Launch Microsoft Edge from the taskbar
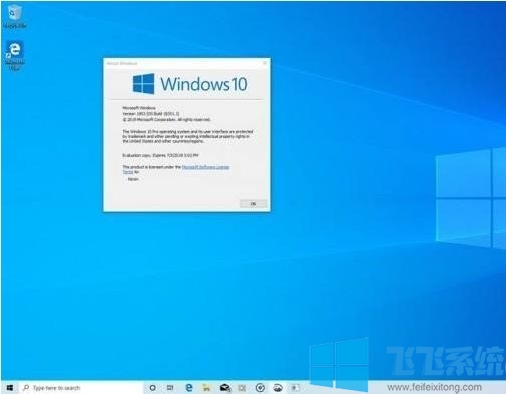The height and width of the screenshot is (394, 506). (x=189, y=388)
